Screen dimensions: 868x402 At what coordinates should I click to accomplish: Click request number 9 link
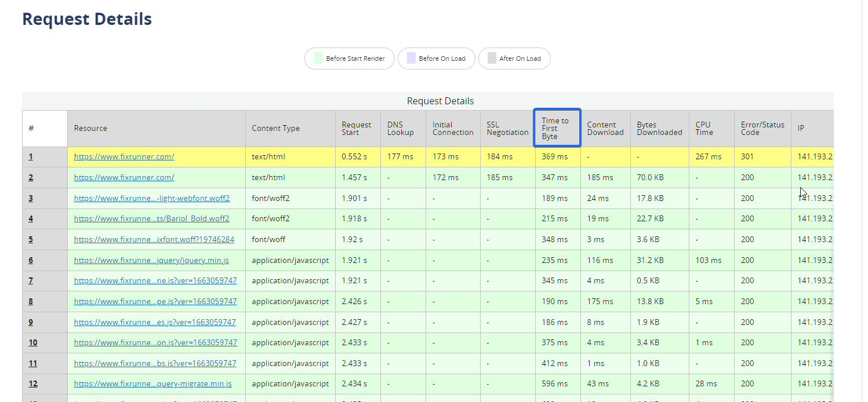pos(31,322)
